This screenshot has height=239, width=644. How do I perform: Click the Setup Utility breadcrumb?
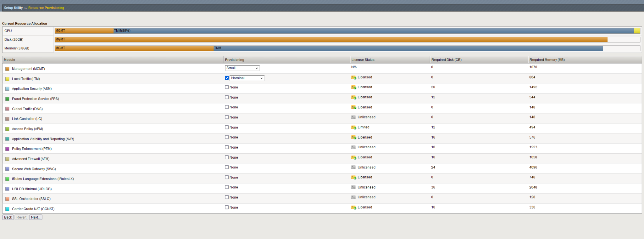tap(13, 8)
